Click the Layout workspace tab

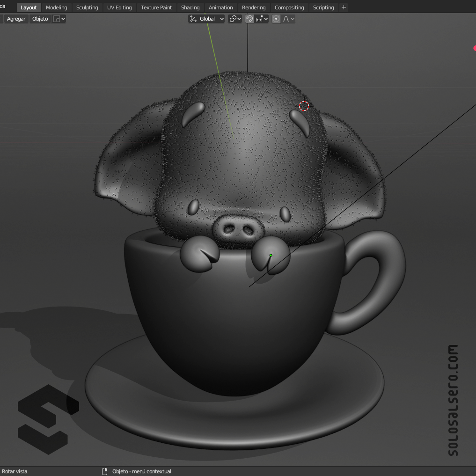click(x=29, y=7)
